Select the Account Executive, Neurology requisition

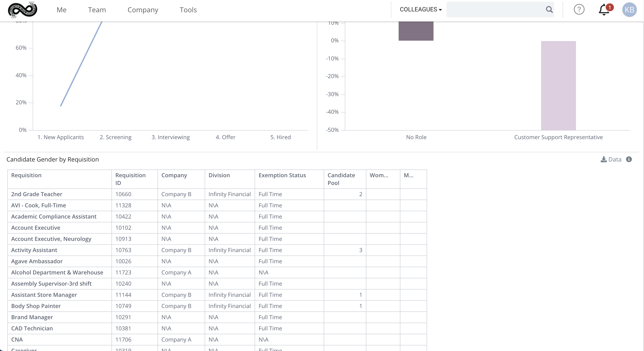pos(51,239)
